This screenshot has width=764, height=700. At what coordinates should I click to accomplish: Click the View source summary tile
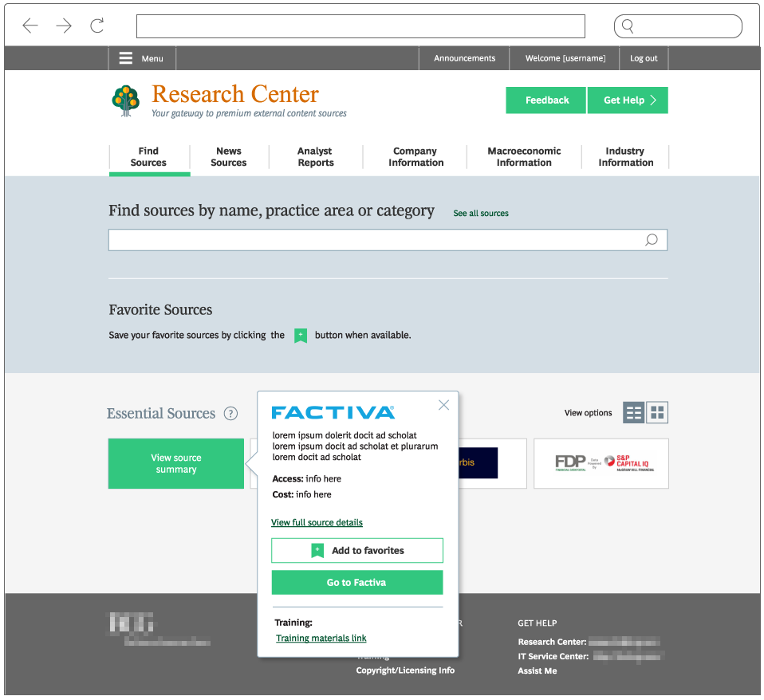tap(176, 463)
